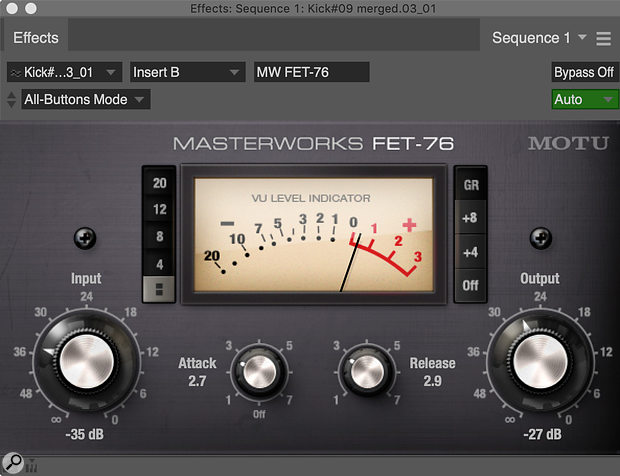Toggle the all-buttons ratio switch
Screen dimensions: 620x476
[x=159, y=289]
